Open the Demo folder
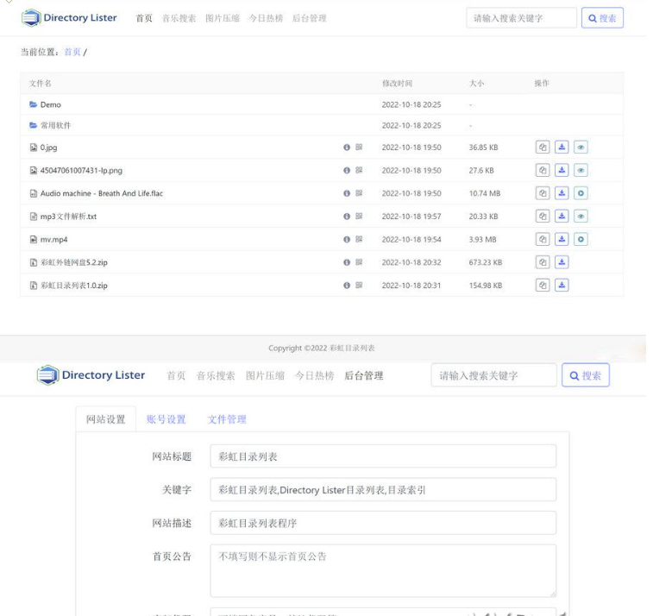 [x=50, y=104]
